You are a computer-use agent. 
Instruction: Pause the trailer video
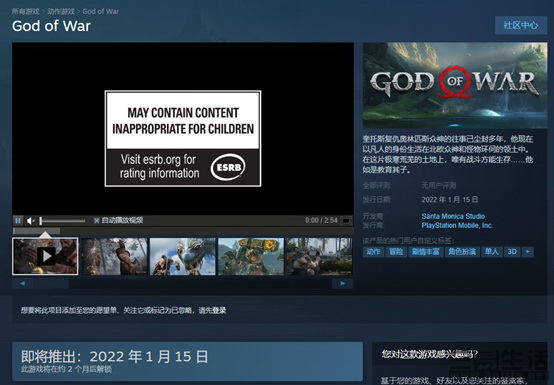pos(18,221)
